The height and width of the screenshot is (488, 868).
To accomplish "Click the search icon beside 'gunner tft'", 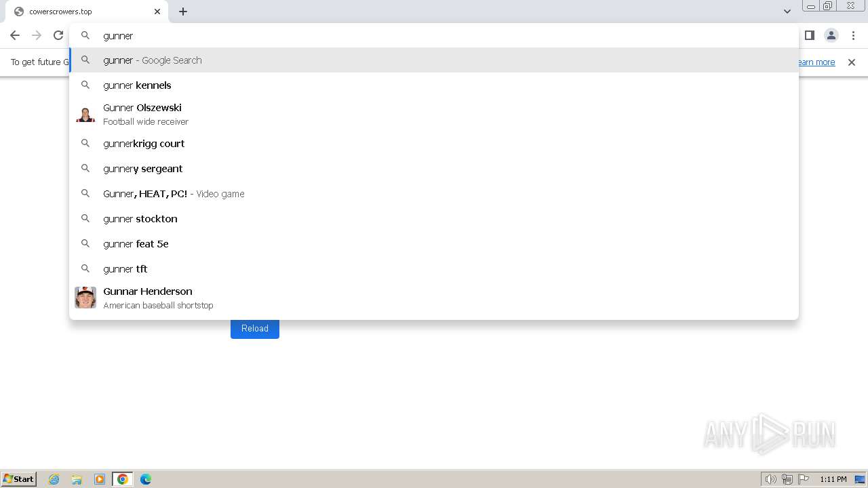I will click(85, 268).
